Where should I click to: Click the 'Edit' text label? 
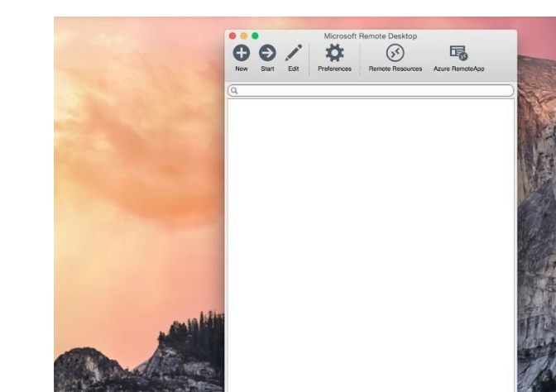(x=294, y=69)
